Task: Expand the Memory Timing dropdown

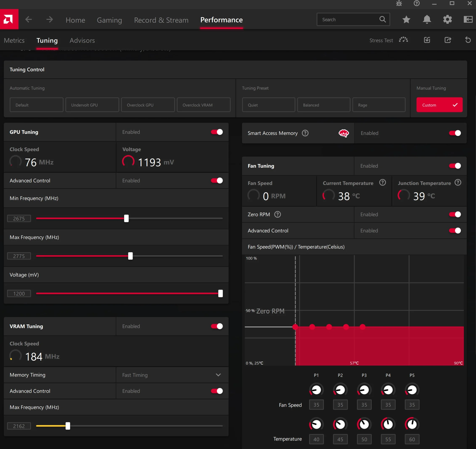Action: [x=172, y=375]
